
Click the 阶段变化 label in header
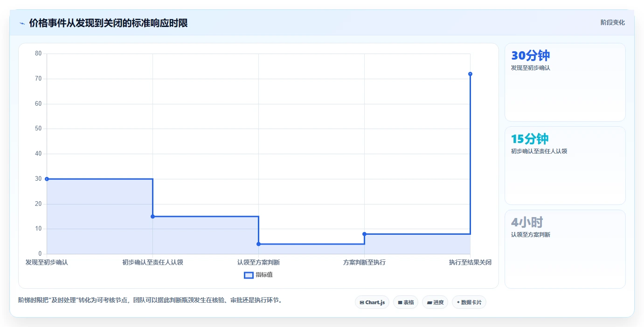point(612,22)
